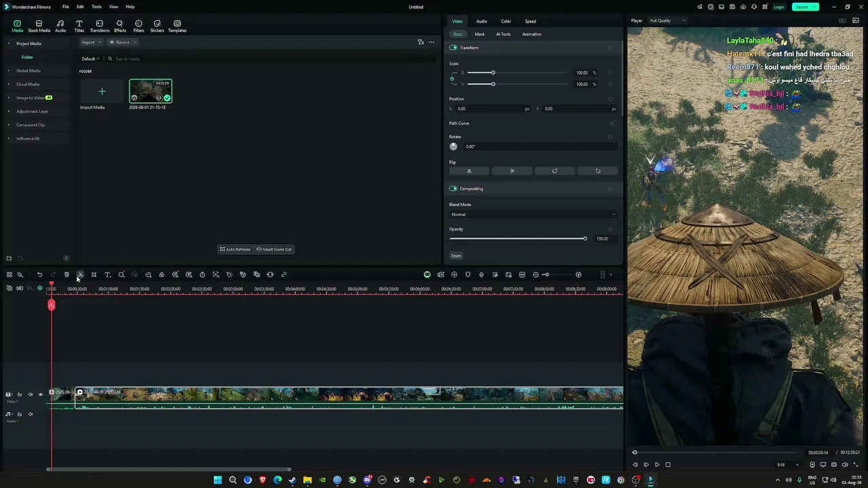Open the Effects tab
The image size is (868, 488).
120,26
